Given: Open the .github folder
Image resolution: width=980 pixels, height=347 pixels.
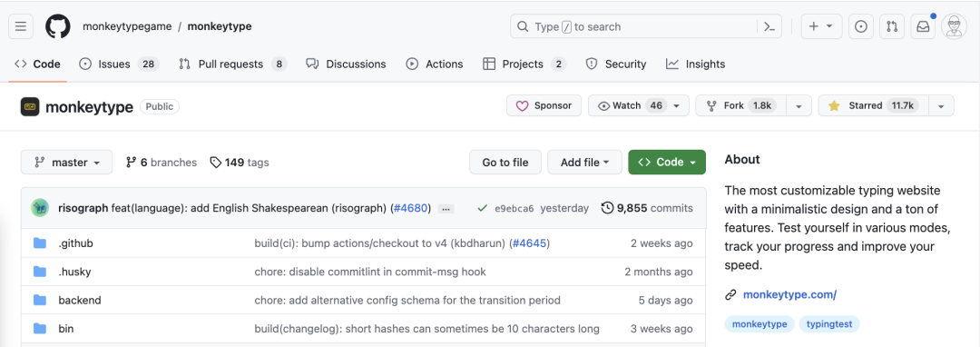Looking at the screenshot, I should (x=75, y=243).
